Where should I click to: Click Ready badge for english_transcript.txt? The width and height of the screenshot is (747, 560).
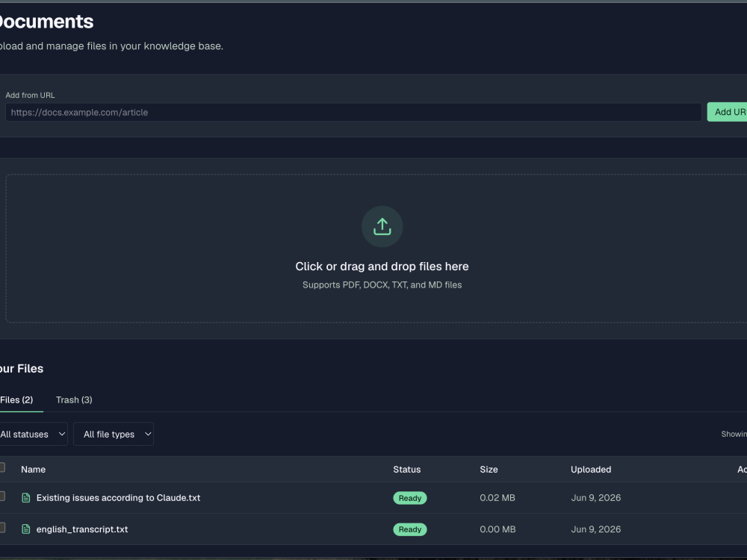(409, 529)
